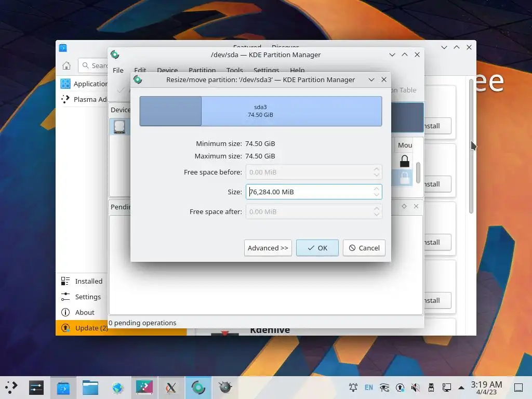Open network connections tray icon
Image resolution: width=532 pixels, height=399 pixels.
click(446, 387)
